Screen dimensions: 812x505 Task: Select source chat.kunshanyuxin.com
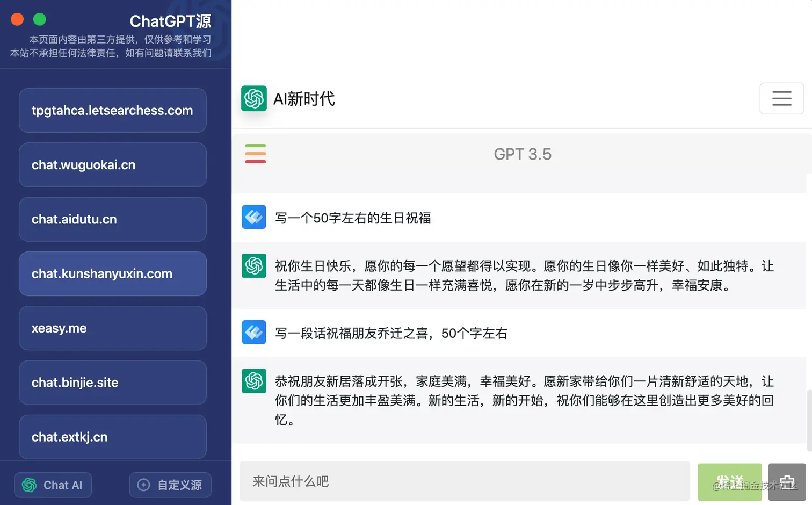pos(113,274)
